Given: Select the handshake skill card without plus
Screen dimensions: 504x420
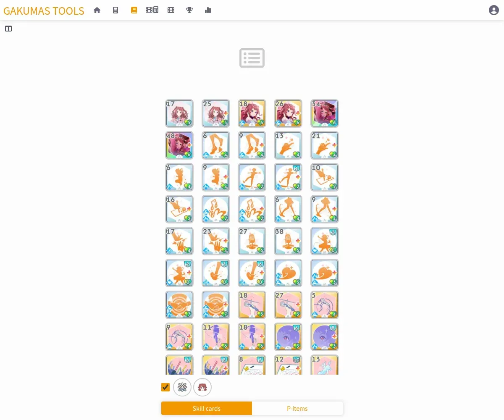Looking at the screenshot, I should (180, 305).
